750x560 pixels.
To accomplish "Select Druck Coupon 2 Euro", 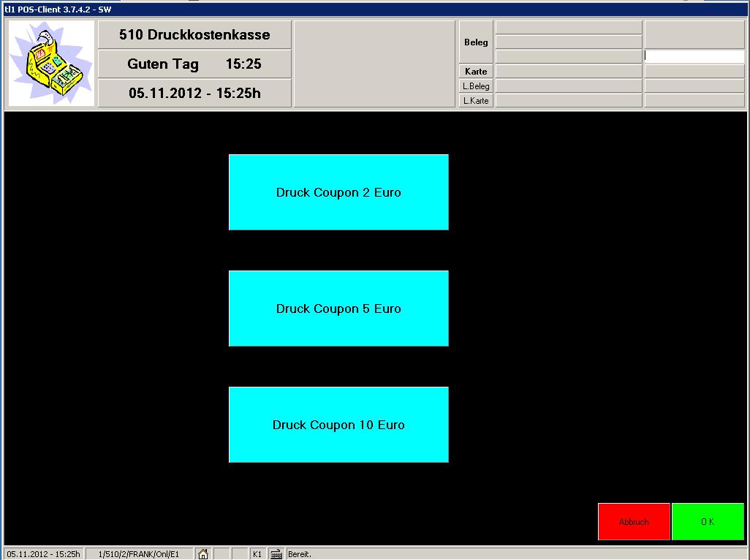I will click(x=338, y=192).
